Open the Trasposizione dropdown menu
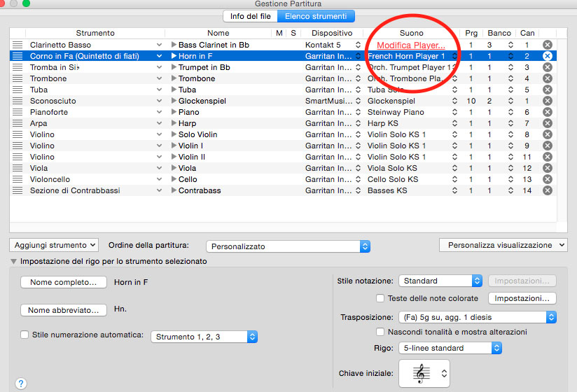Screen dimensions: 577x392 tap(478, 317)
